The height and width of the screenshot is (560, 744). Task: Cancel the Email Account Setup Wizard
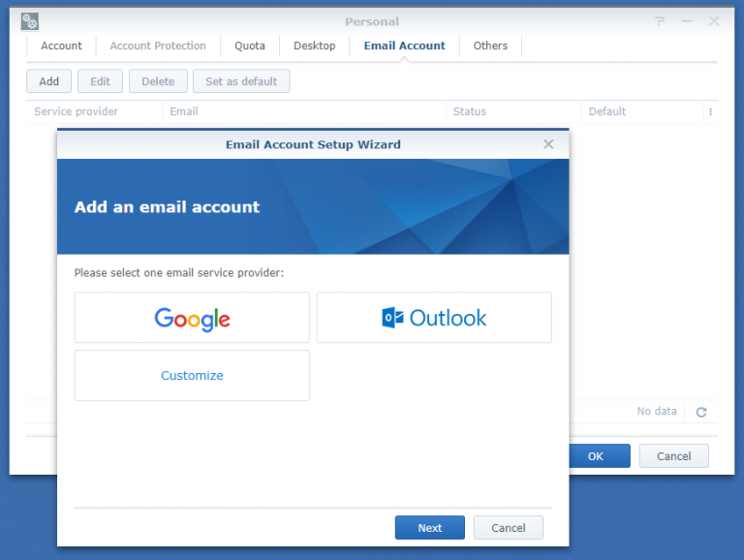[x=509, y=528]
